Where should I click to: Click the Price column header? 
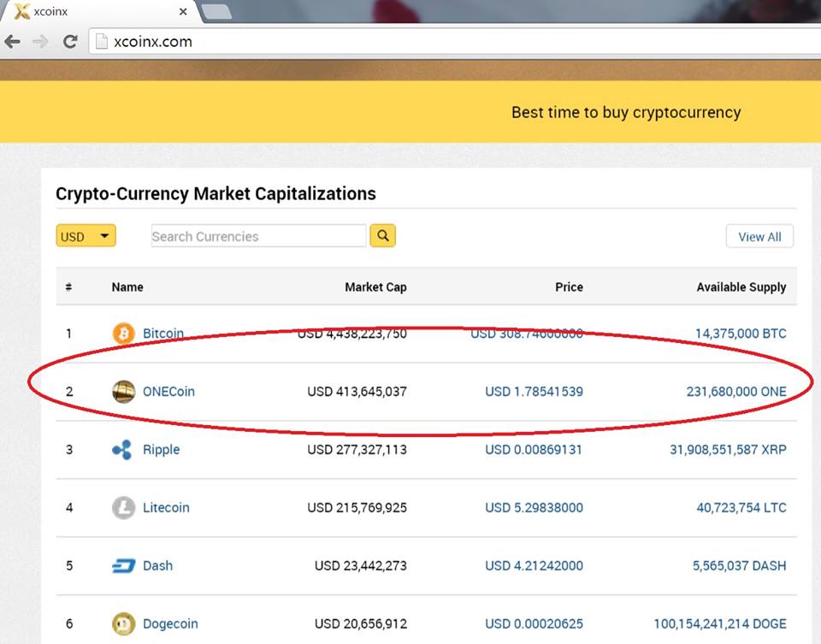pos(569,287)
